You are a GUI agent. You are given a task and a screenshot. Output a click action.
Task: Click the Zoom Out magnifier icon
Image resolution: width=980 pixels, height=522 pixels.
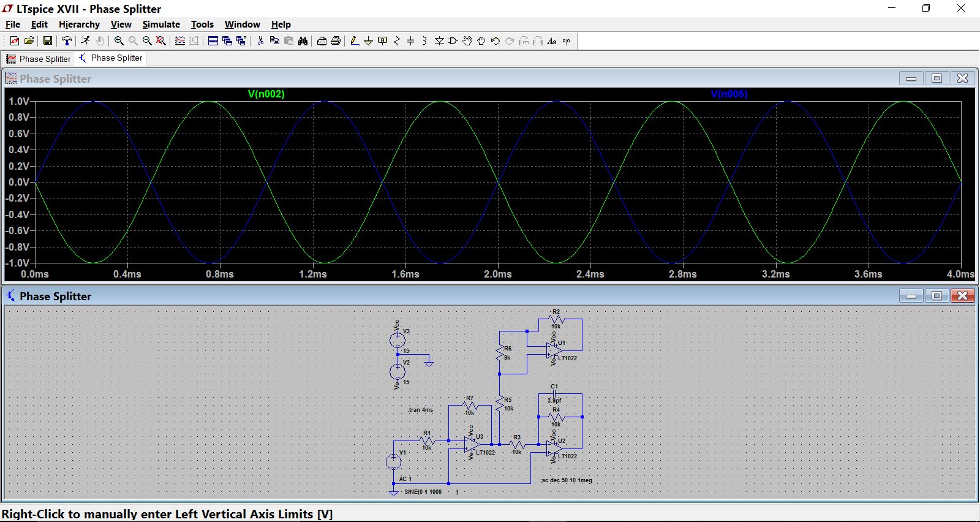[x=147, y=41]
